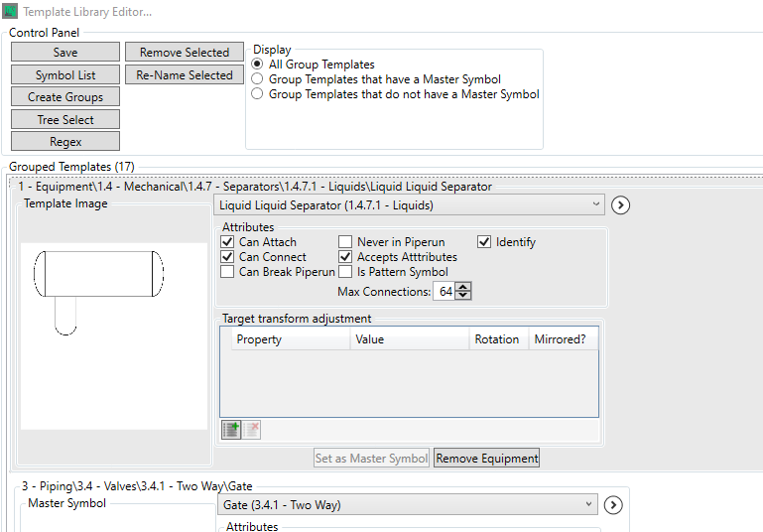Click the Remove Equipment button
This screenshot has height=532, width=763.
point(486,459)
